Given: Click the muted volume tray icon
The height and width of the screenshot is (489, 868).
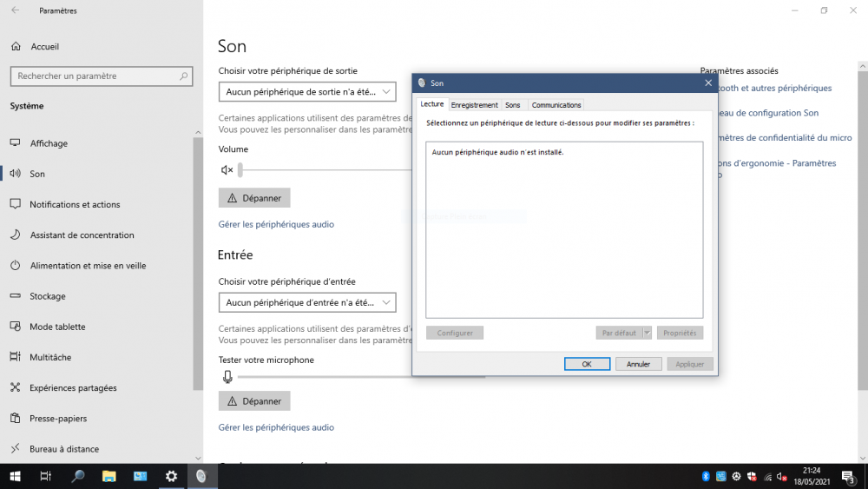Looking at the screenshot, I should [782, 477].
